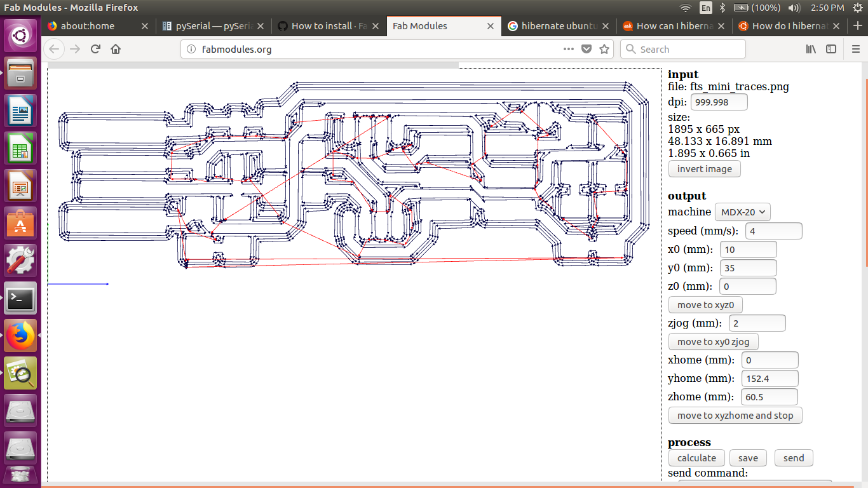Click the move to xyz0 button

pyautogui.click(x=705, y=305)
